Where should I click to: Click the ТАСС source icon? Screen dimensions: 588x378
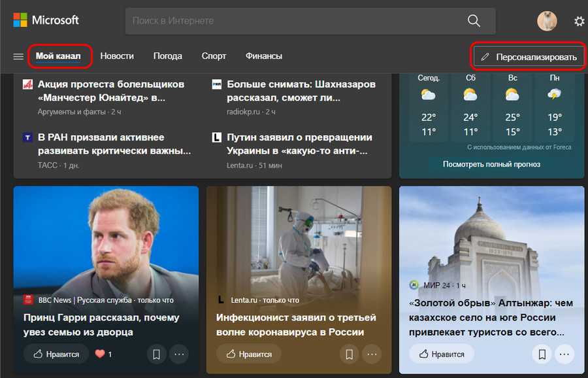[27, 137]
